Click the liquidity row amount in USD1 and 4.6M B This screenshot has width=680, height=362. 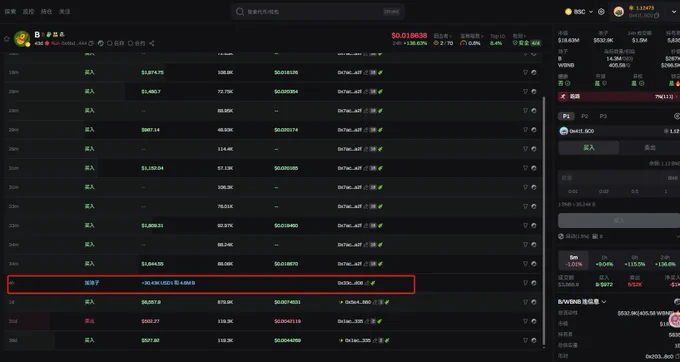coord(168,283)
